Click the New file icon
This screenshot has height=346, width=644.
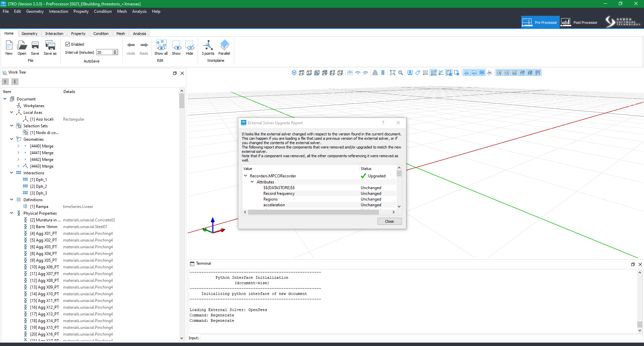[9, 45]
